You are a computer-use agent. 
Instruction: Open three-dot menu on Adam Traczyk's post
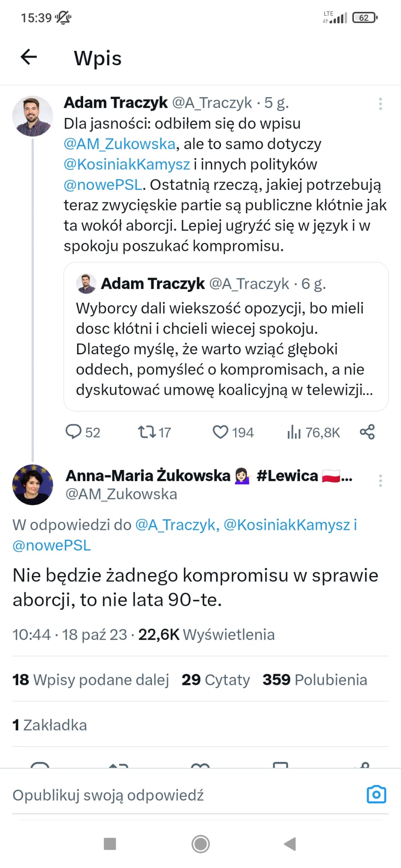(380, 104)
